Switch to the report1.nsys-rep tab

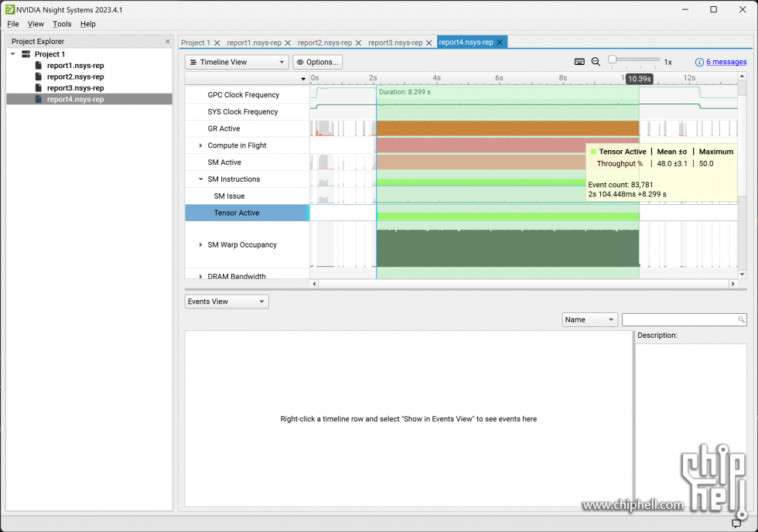[x=254, y=43]
